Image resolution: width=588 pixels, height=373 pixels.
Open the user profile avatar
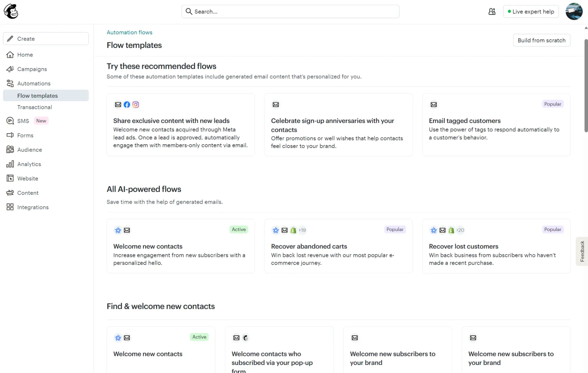tap(574, 11)
